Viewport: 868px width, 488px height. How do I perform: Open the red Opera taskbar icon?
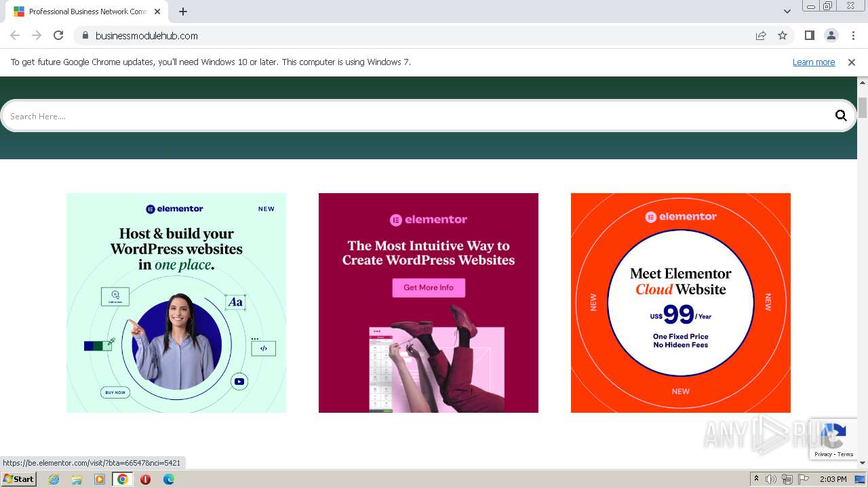tap(145, 479)
